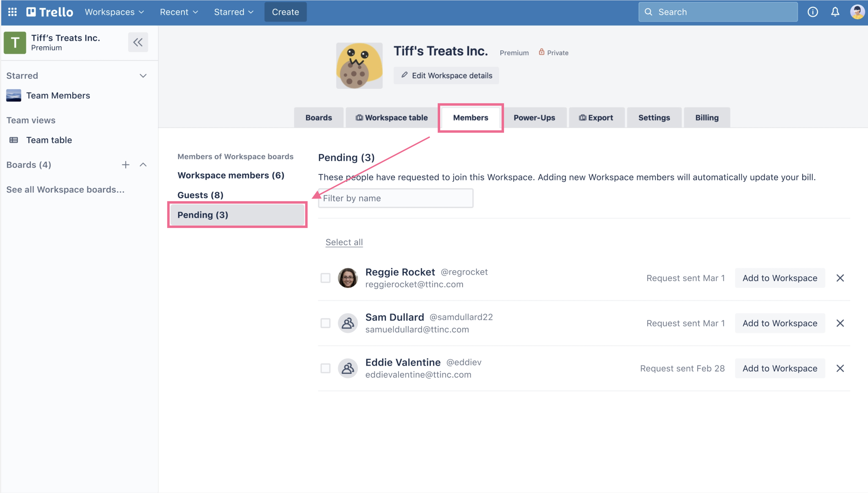This screenshot has width=868, height=493.
Task: Toggle checkbox for Reggie Rocket
Action: coord(325,277)
